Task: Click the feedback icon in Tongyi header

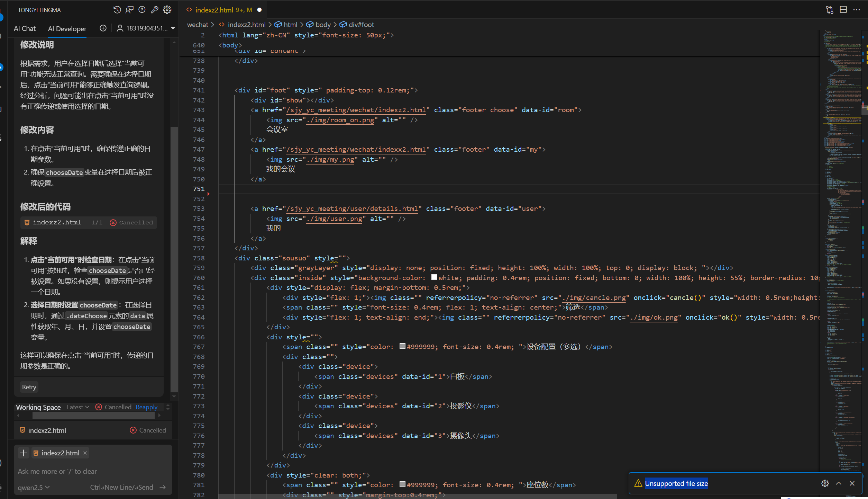Action: click(129, 10)
